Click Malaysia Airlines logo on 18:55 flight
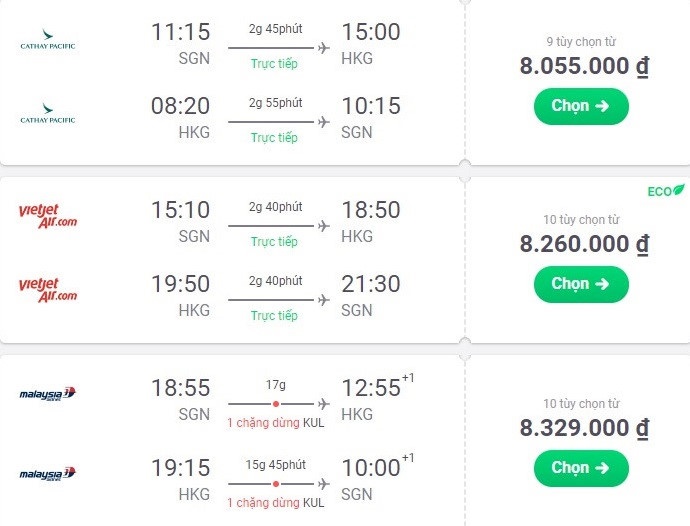This screenshot has width=690, height=526. 47,394
